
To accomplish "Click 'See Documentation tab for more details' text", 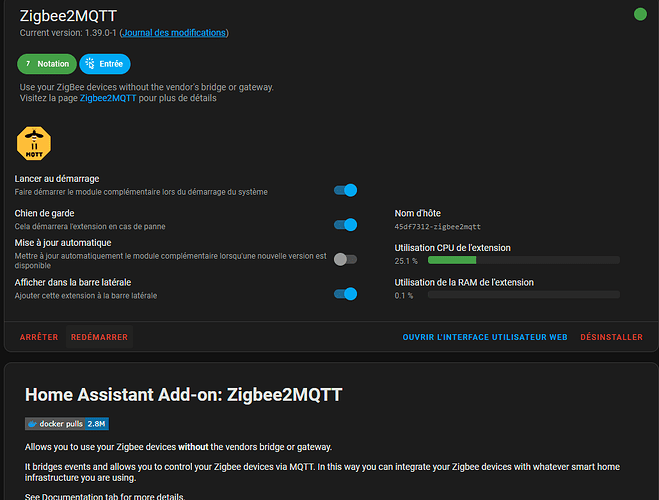I will point(105,496).
